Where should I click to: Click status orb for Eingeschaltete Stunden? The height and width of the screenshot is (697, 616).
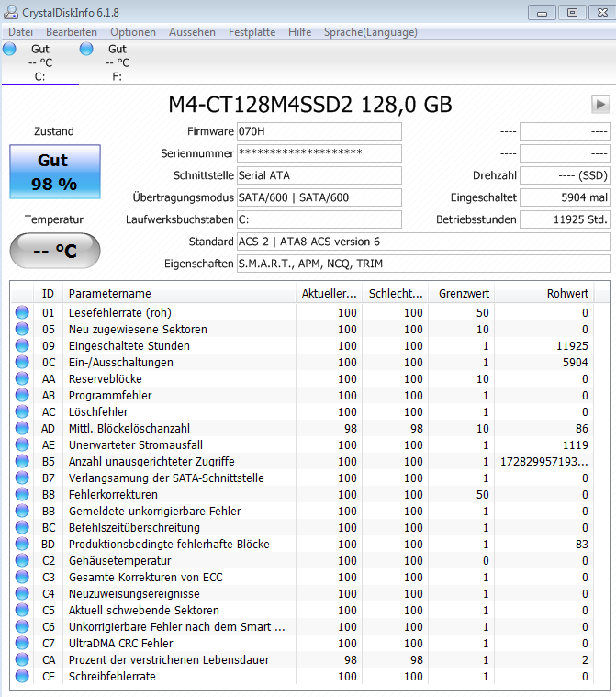coord(22,345)
